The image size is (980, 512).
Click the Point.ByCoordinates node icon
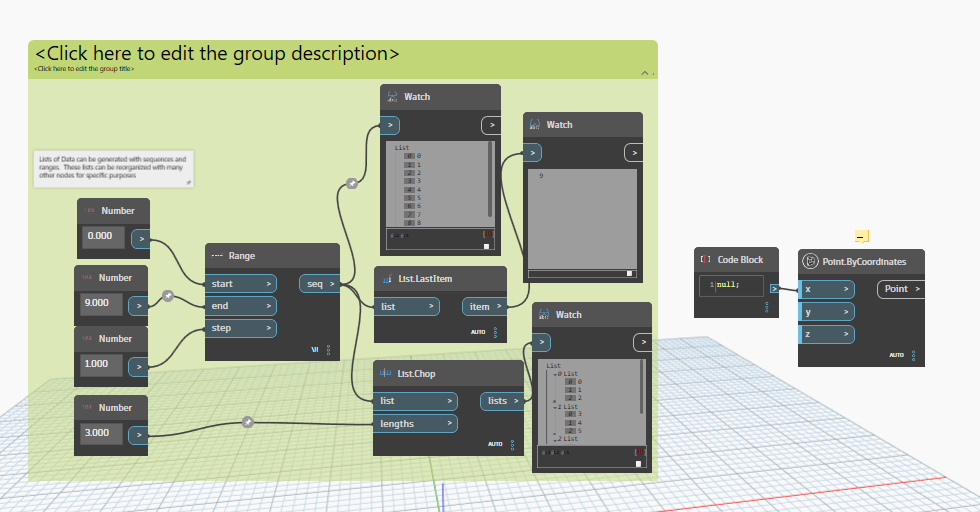point(811,261)
